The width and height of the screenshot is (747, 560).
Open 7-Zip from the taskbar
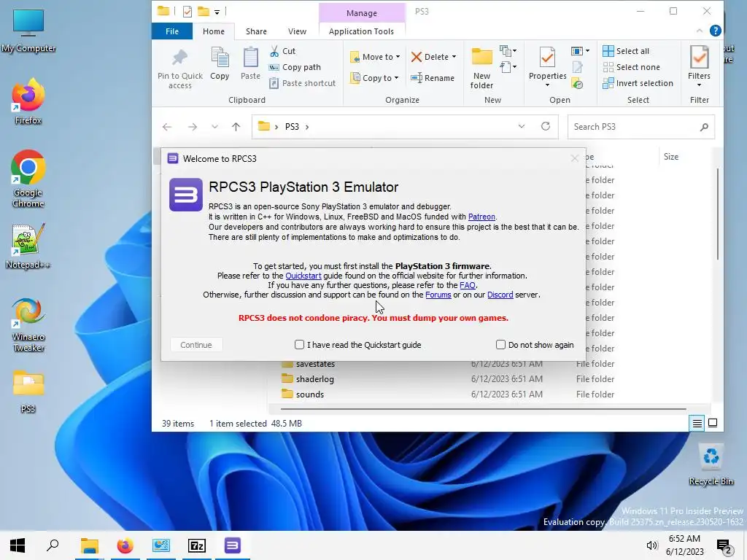pyautogui.click(x=197, y=545)
